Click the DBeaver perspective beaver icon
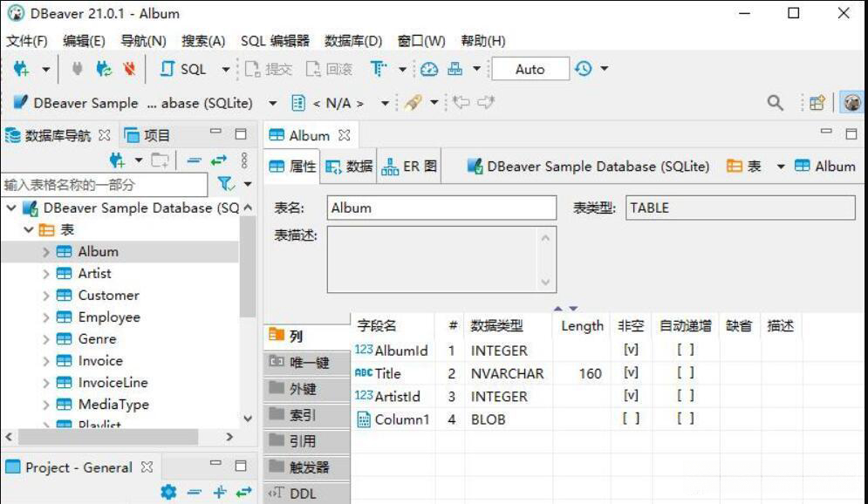The image size is (868, 504). [x=852, y=102]
